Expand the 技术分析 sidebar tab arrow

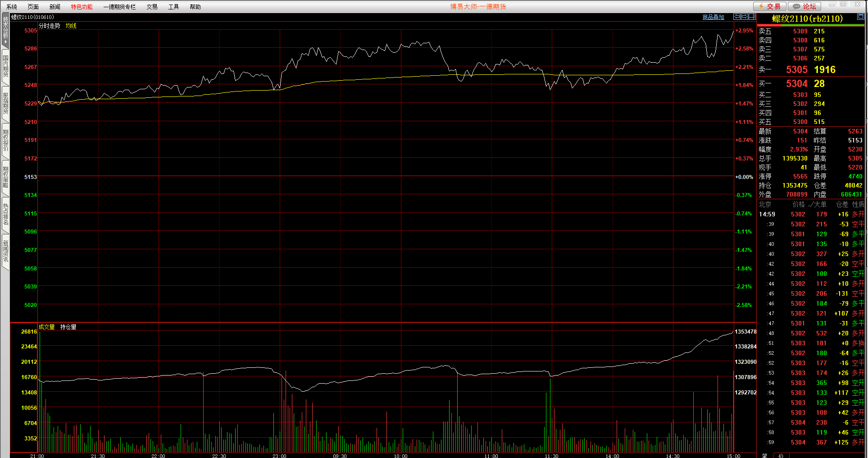pos(5,42)
